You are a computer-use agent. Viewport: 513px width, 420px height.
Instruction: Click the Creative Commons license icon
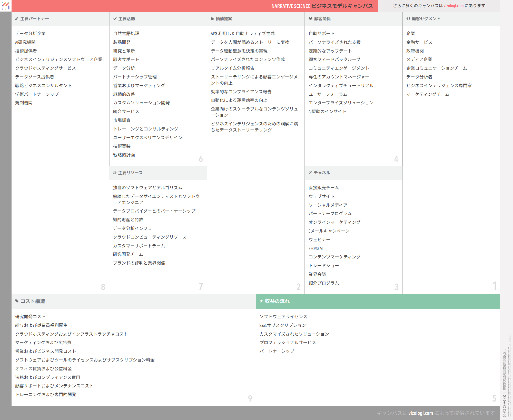(x=504, y=415)
